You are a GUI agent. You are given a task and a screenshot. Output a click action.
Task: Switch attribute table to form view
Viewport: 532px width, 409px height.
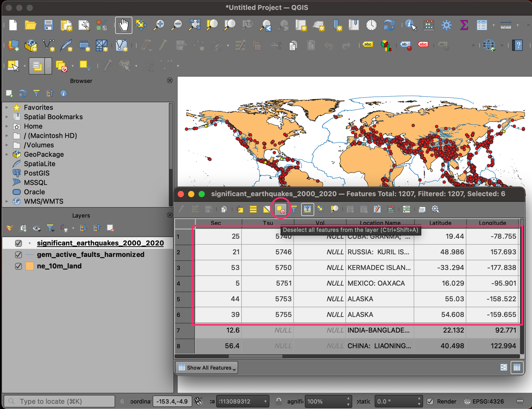pos(504,367)
